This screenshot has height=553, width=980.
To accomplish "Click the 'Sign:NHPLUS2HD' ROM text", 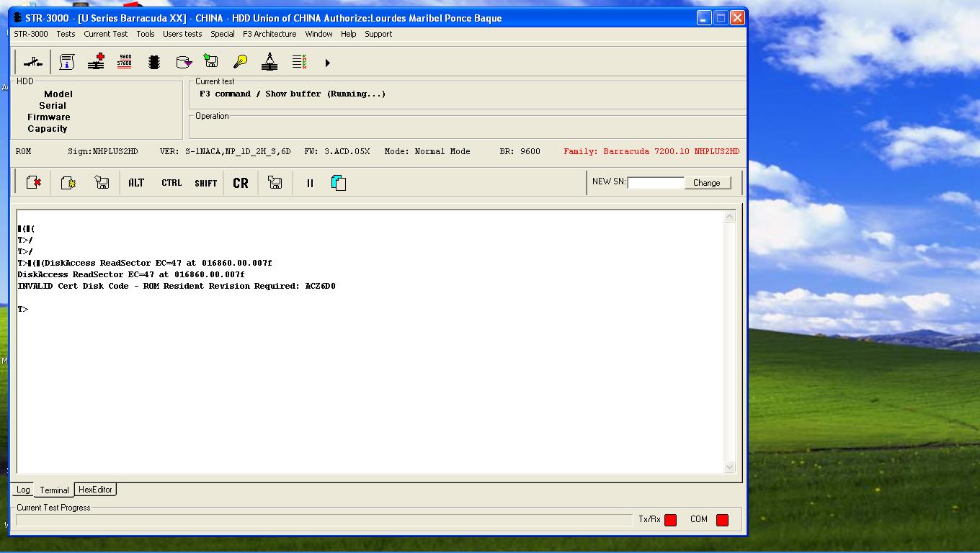I will click(x=103, y=151).
